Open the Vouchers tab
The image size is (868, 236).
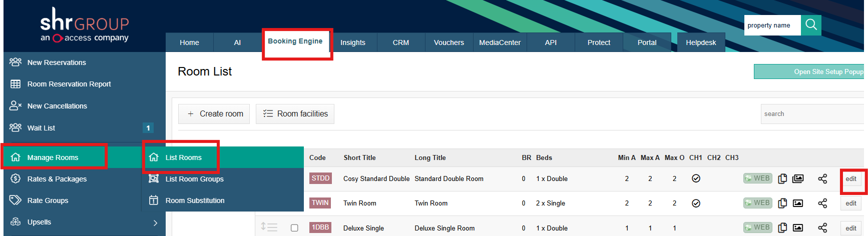click(449, 42)
